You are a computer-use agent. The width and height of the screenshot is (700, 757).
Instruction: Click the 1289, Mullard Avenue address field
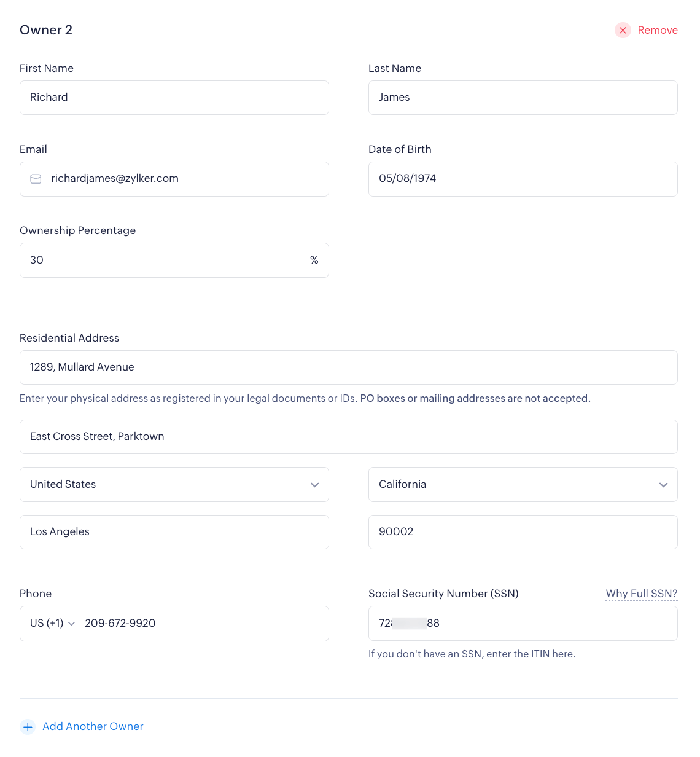[x=348, y=367]
